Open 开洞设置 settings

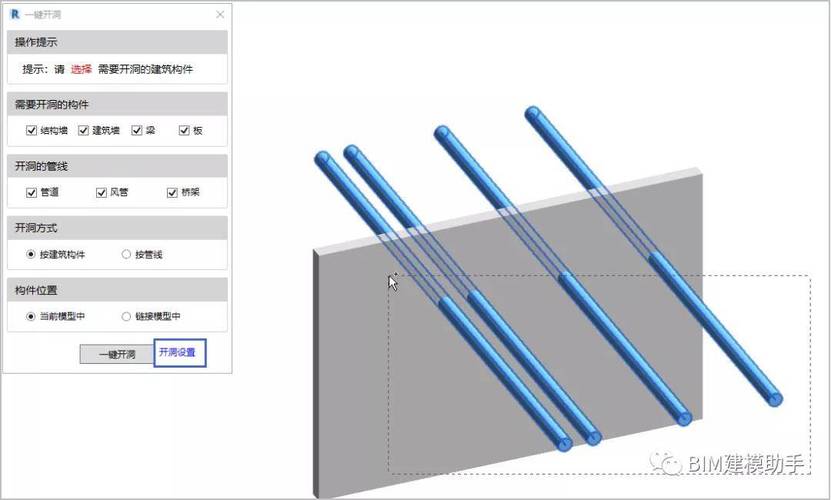(180, 353)
